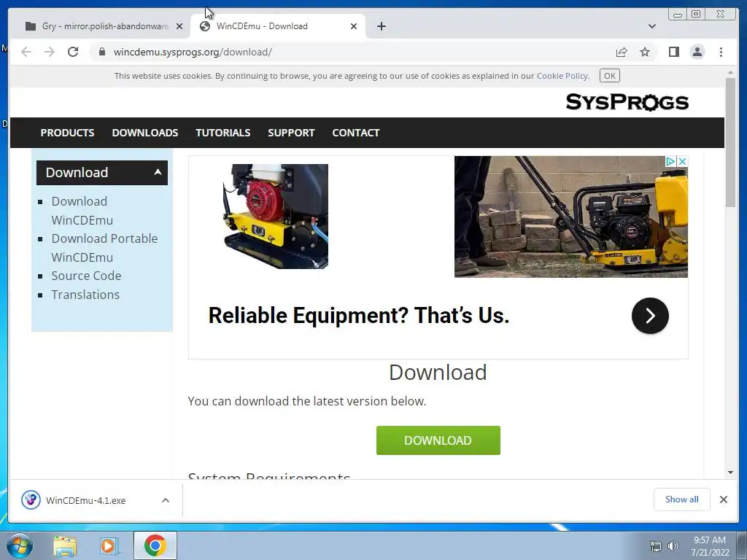Close the Gry mirror.polish-abandonware tab
747x560 pixels.
pyautogui.click(x=179, y=26)
